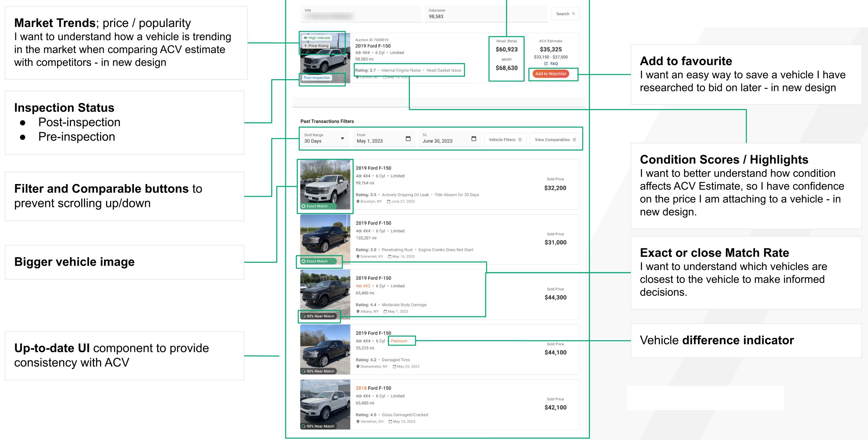
Task: Open the 2018 F-150 thumbnail sold for $42,100
Action: pyautogui.click(x=325, y=404)
